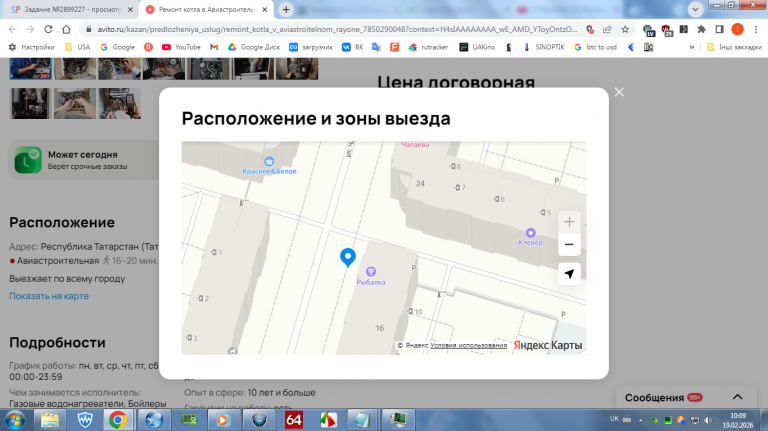Open the Yandex bookmark icon
768x431 pixels.
148,47
